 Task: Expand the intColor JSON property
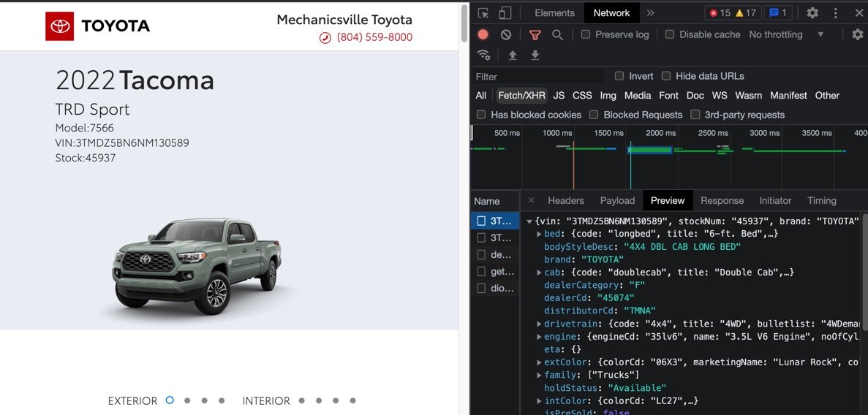coord(539,400)
